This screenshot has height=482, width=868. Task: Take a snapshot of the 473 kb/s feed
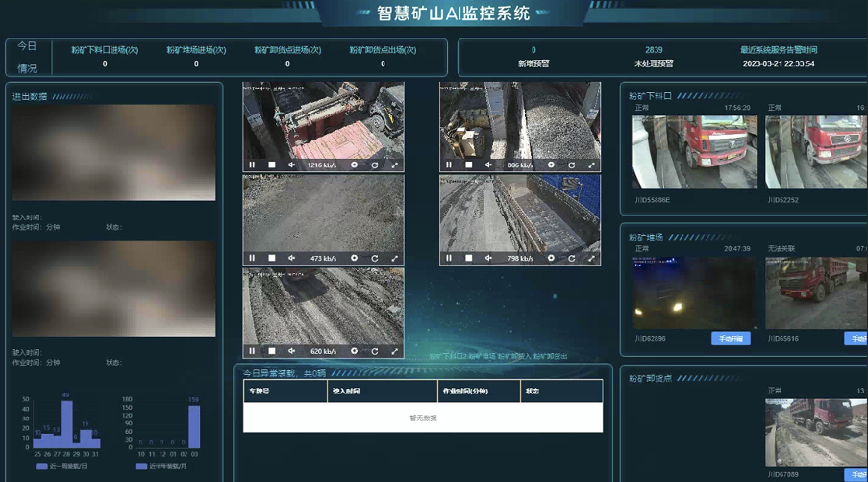point(355,258)
